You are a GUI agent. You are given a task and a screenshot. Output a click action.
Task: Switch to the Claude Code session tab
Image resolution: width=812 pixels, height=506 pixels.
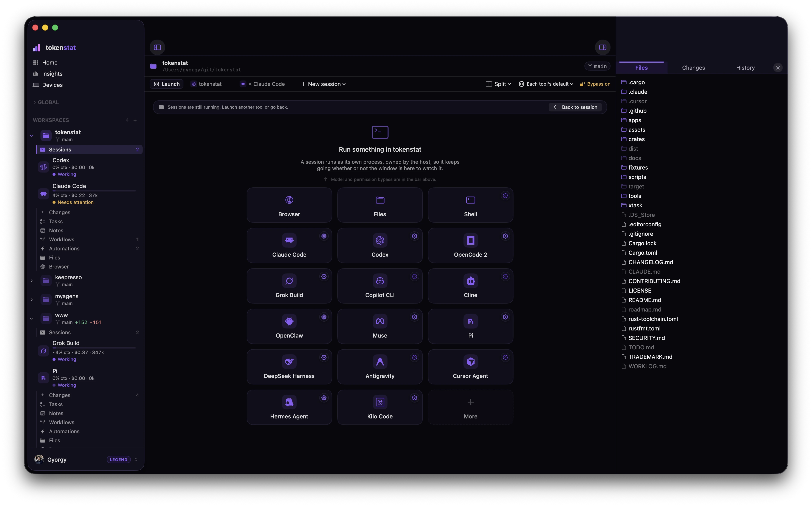(262, 84)
